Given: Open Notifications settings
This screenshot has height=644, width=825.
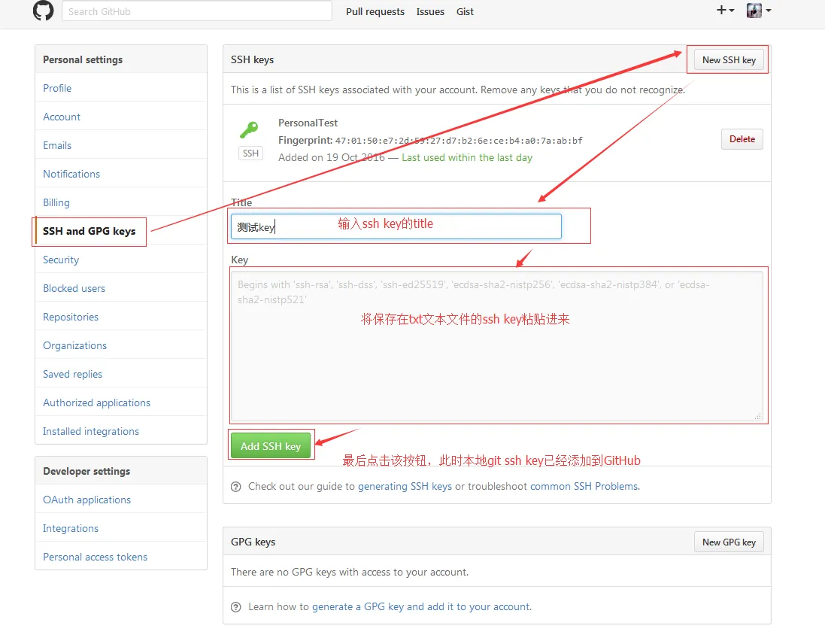Looking at the screenshot, I should coord(121,174).
